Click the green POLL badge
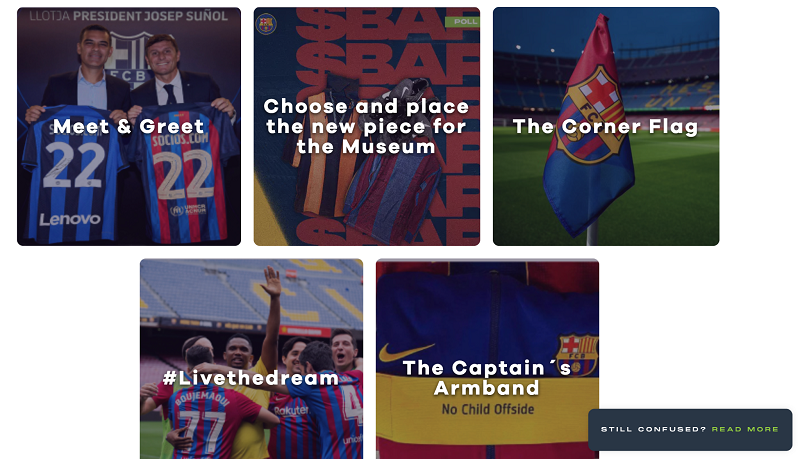 tap(462, 21)
